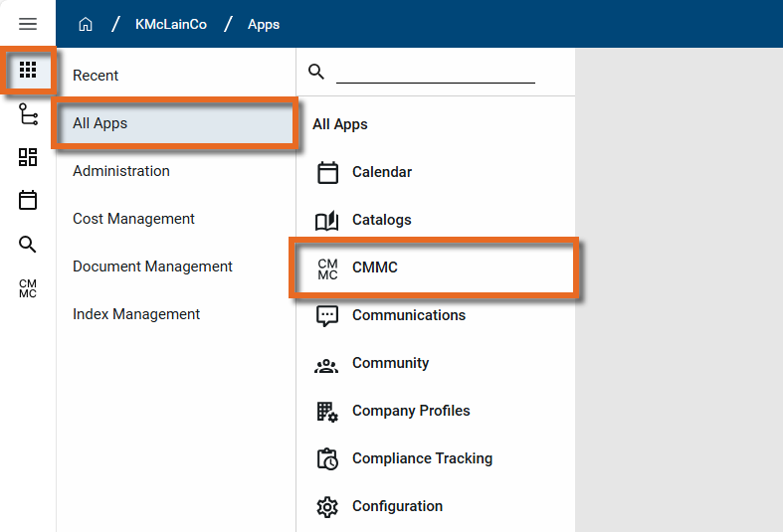
Task: Click Apps in the breadcrumb
Action: 264,24
